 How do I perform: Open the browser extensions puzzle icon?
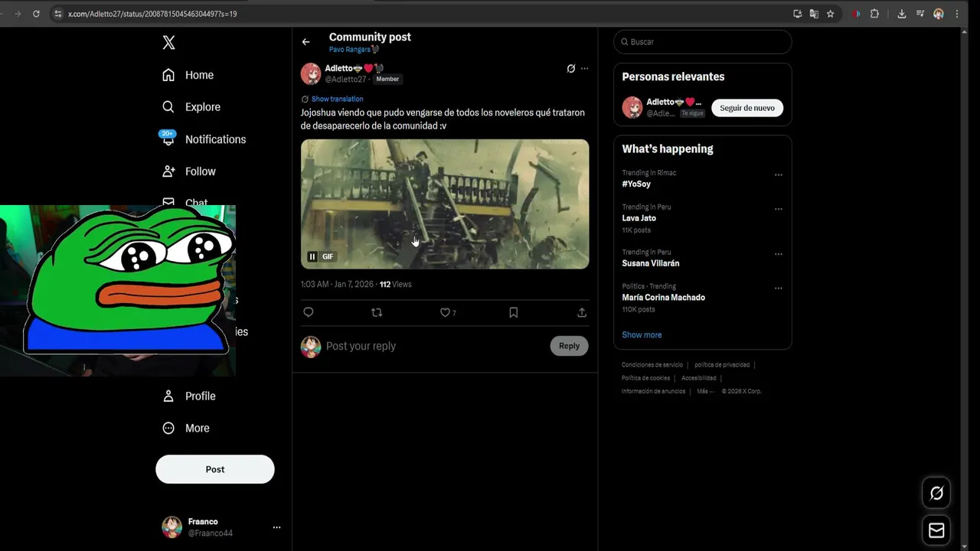[874, 14]
